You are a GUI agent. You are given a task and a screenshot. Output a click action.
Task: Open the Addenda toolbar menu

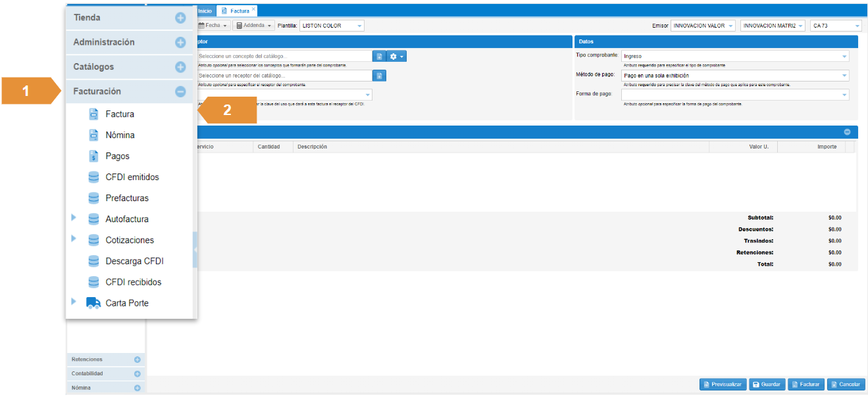tap(253, 26)
